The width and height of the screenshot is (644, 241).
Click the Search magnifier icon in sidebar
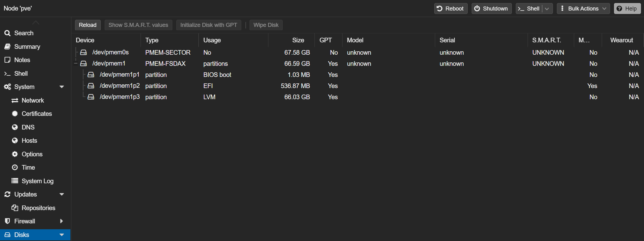click(7, 33)
